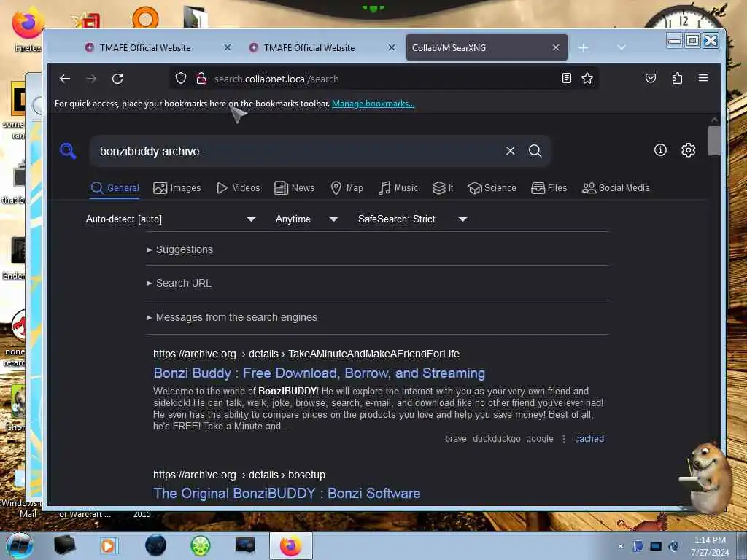
Task: Switch to the It category
Action: pos(443,188)
